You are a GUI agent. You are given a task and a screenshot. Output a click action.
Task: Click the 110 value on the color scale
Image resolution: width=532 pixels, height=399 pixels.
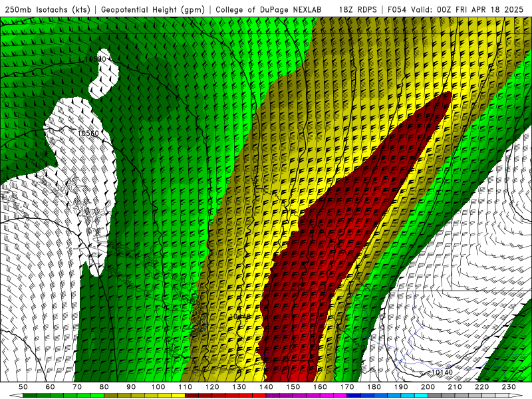coord(186,387)
